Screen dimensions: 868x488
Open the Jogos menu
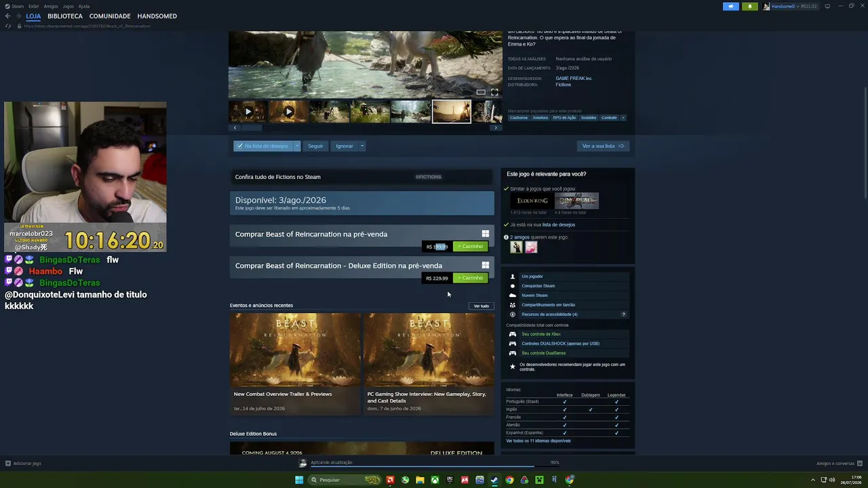tap(68, 6)
